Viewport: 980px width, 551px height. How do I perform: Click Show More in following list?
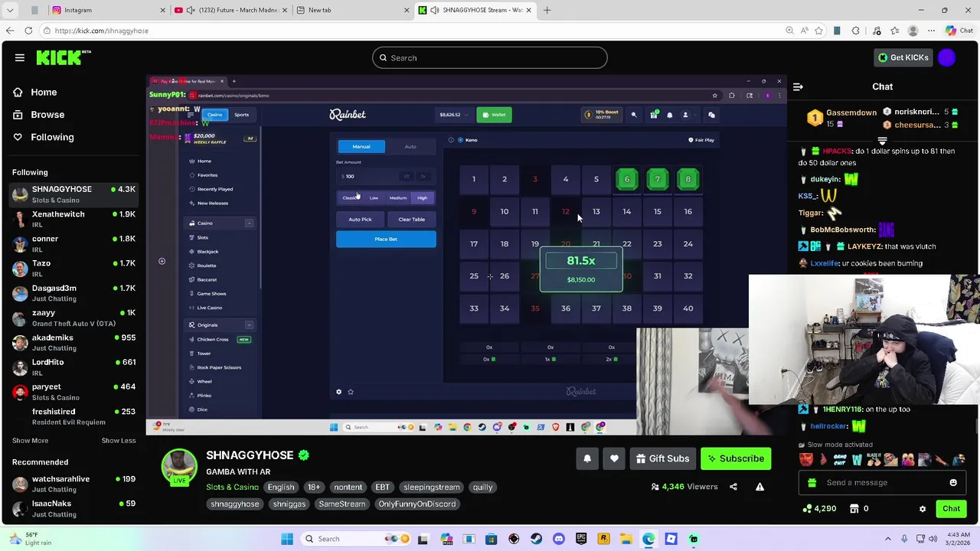point(30,441)
